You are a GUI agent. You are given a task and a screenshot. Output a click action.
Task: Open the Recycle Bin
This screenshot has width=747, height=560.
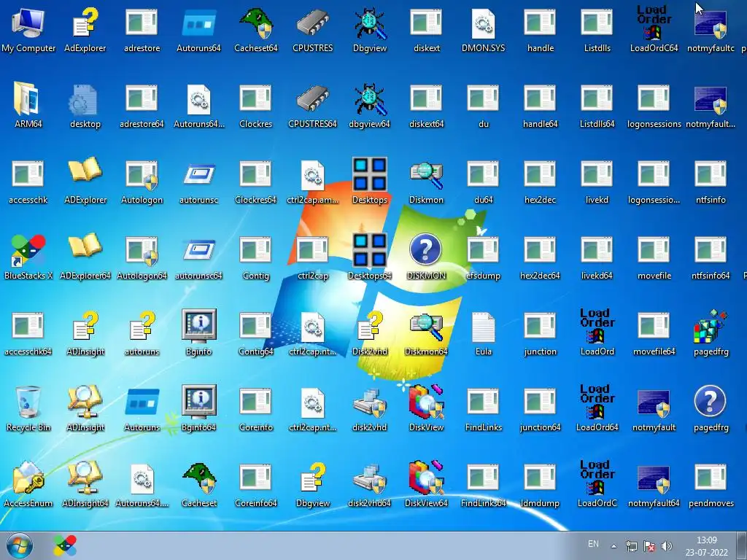[28, 408]
